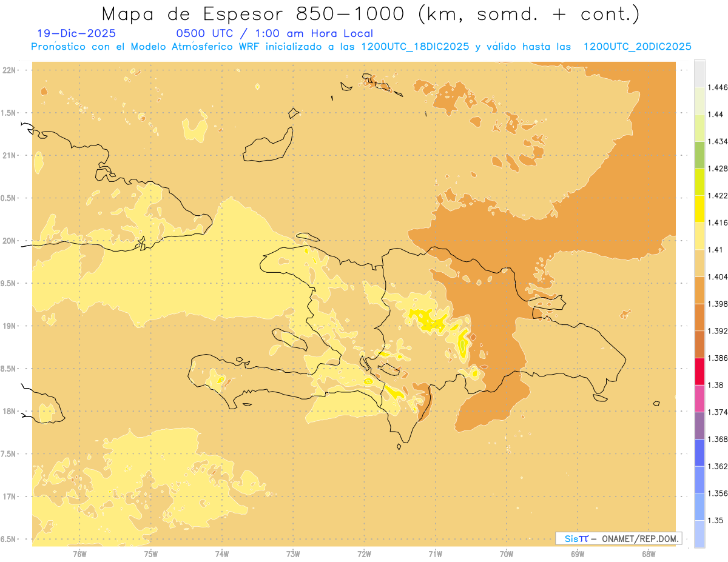Click the 71W longitude label
The width and height of the screenshot is (728, 562).
(435, 554)
